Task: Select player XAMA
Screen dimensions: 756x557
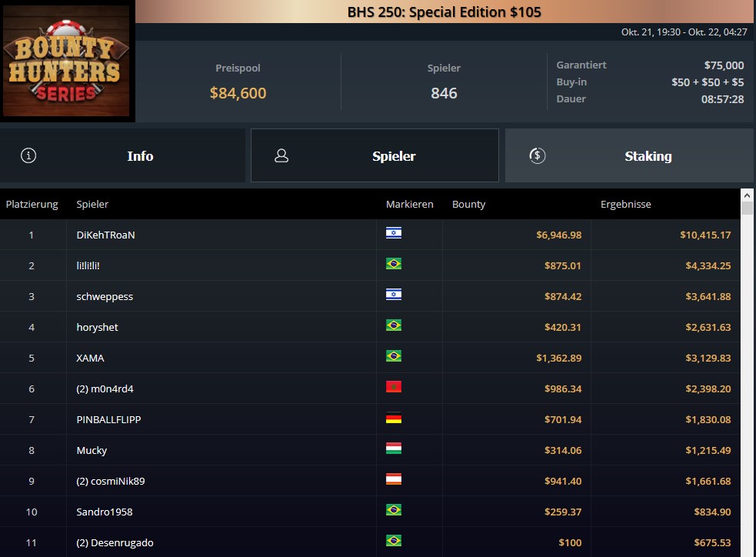Action: click(x=90, y=358)
